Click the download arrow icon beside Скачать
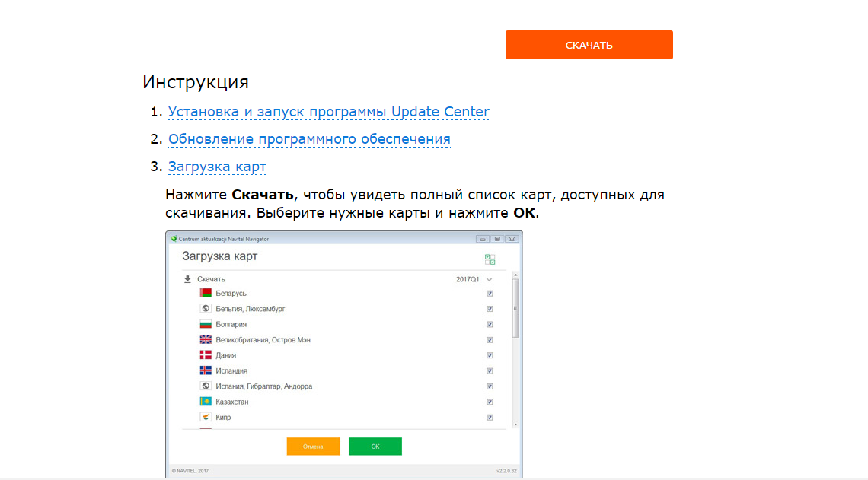 (187, 279)
